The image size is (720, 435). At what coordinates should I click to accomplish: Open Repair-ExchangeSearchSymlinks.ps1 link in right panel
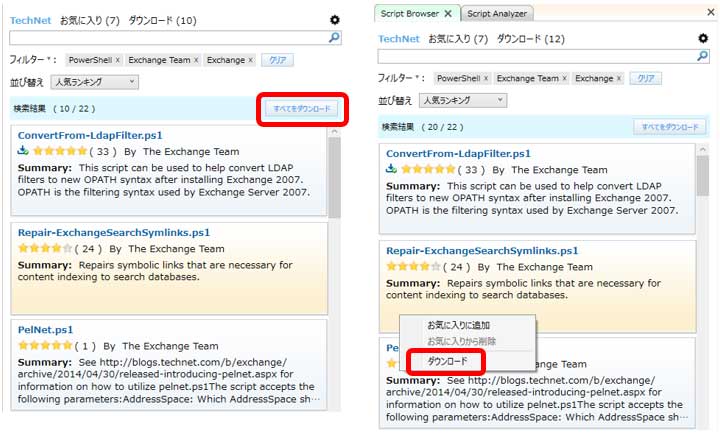pos(482,251)
